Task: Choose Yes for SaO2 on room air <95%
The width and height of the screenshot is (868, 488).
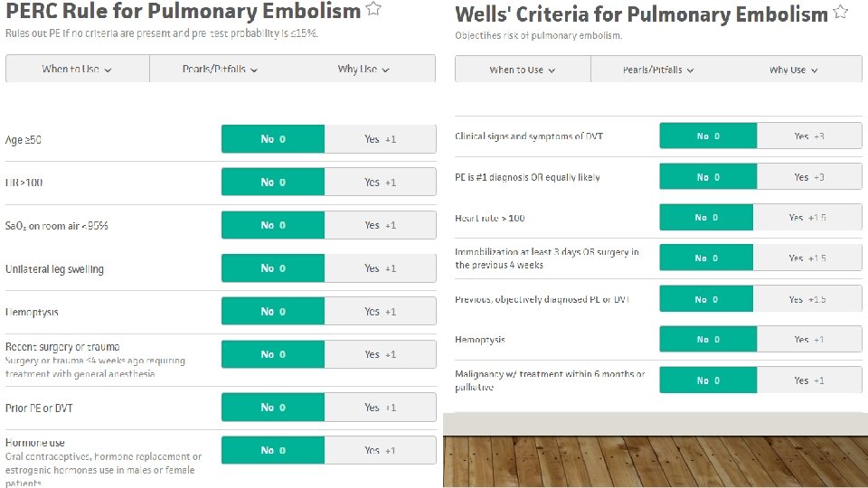Action: pos(381,225)
